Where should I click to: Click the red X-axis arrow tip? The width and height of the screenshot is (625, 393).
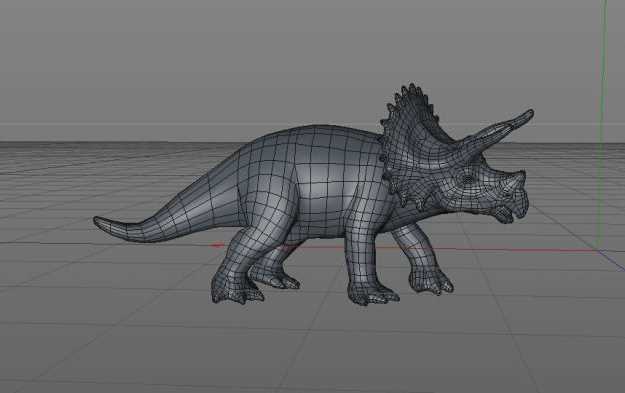click(x=217, y=245)
